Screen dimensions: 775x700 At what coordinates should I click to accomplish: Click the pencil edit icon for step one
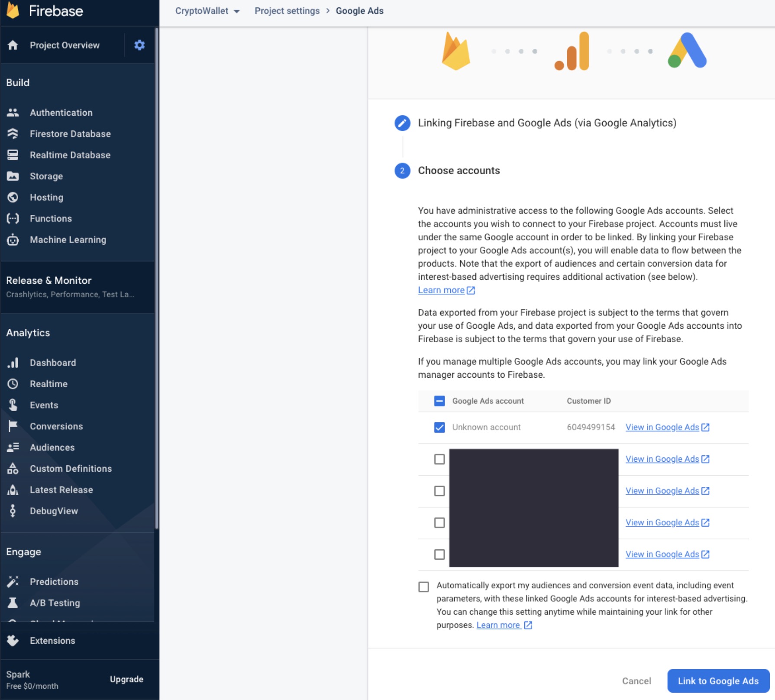(402, 123)
